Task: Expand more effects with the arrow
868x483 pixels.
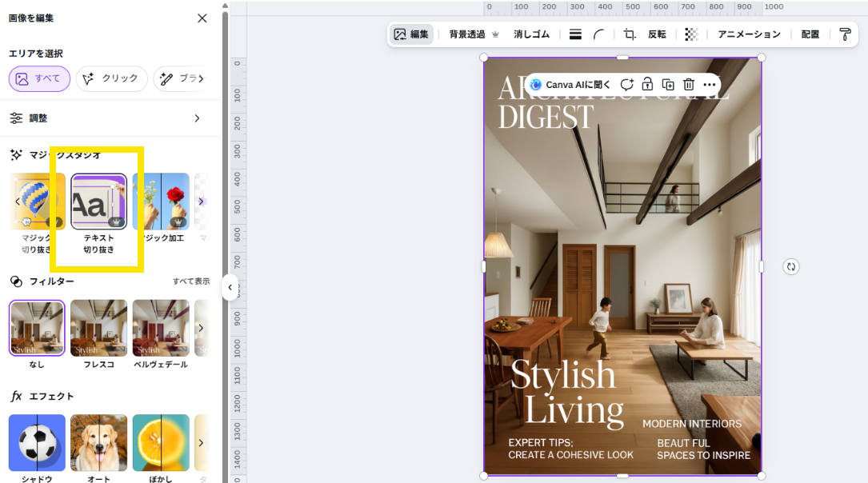Action: coord(201,442)
